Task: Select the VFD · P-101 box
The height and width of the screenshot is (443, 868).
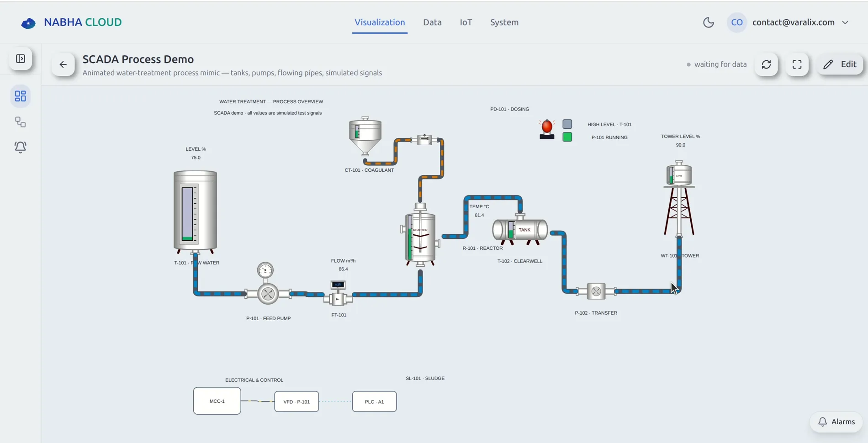Action: click(296, 402)
